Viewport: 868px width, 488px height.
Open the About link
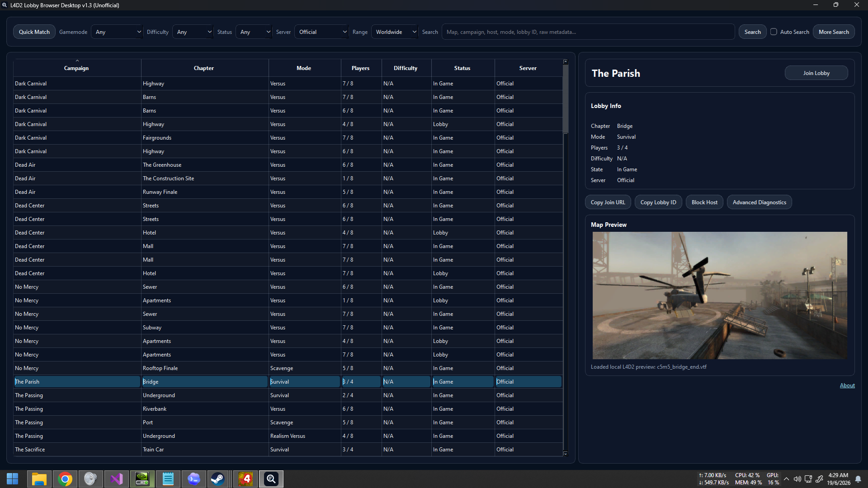coord(847,385)
